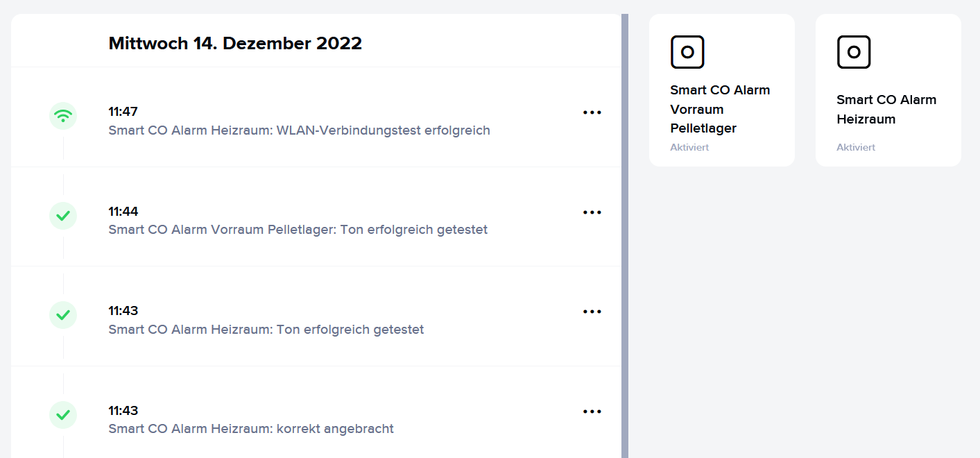Click the Smart CO Alarm Heizraum device icon
Screen dimensions: 980x458
click(854, 52)
